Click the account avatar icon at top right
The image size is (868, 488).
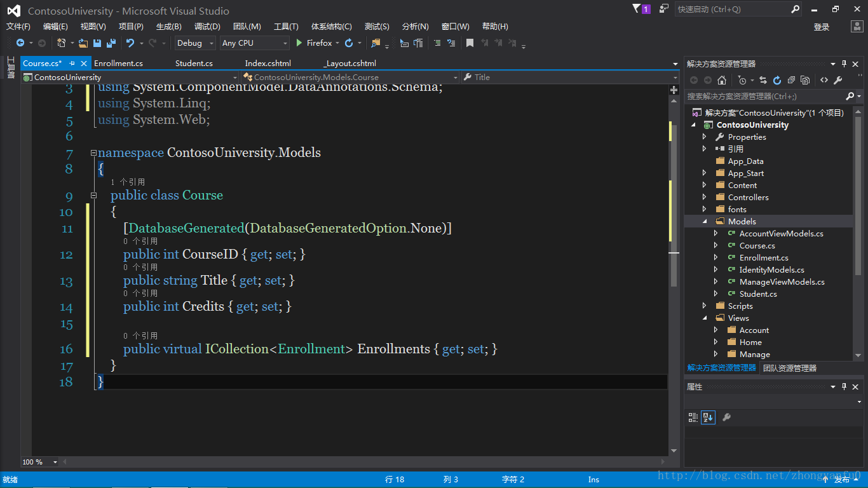click(857, 27)
